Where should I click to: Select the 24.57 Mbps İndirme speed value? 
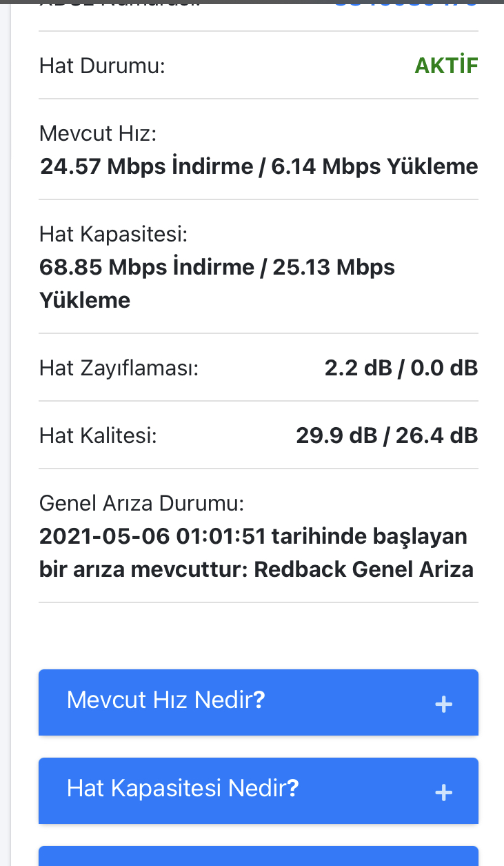click(x=146, y=166)
